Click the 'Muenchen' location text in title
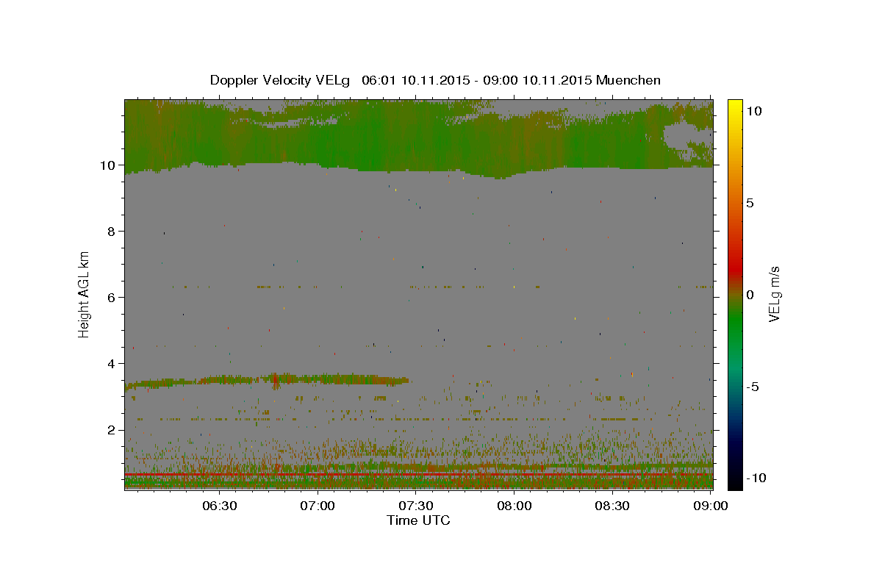Viewport: 882px width, 588px height. coord(628,80)
